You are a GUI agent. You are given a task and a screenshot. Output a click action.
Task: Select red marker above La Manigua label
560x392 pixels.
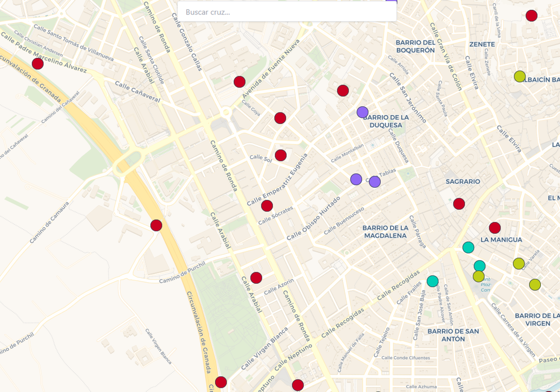[x=495, y=228]
